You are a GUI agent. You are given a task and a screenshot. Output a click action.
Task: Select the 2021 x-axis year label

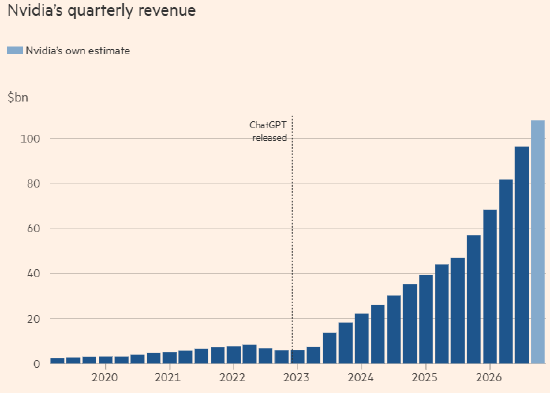pyautogui.click(x=168, y=378)
